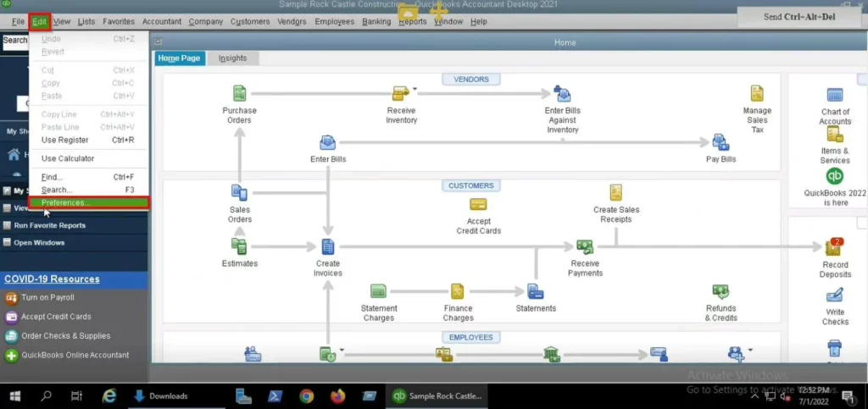Open Google Chrome from the taskbar

click(307, 395)
